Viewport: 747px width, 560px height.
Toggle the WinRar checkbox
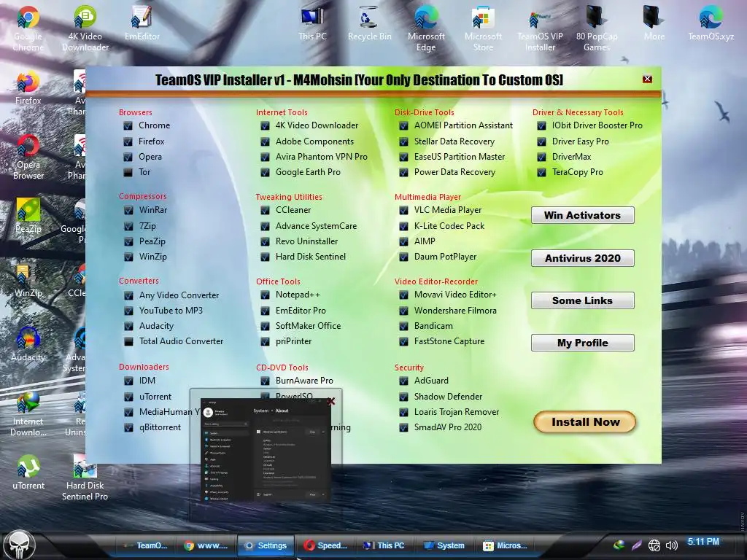[x=128, y=210]
